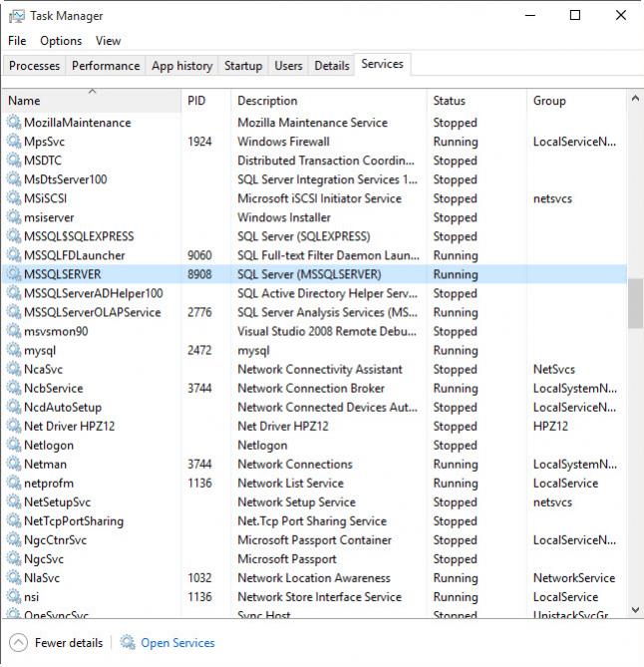Sort services by Name column header
Screen dimensions: 644x667
click(92, 101)
